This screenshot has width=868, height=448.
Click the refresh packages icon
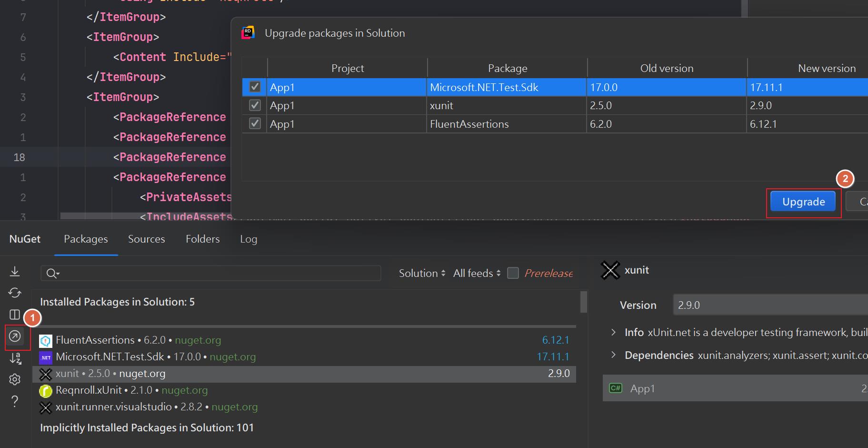(15, 293)
